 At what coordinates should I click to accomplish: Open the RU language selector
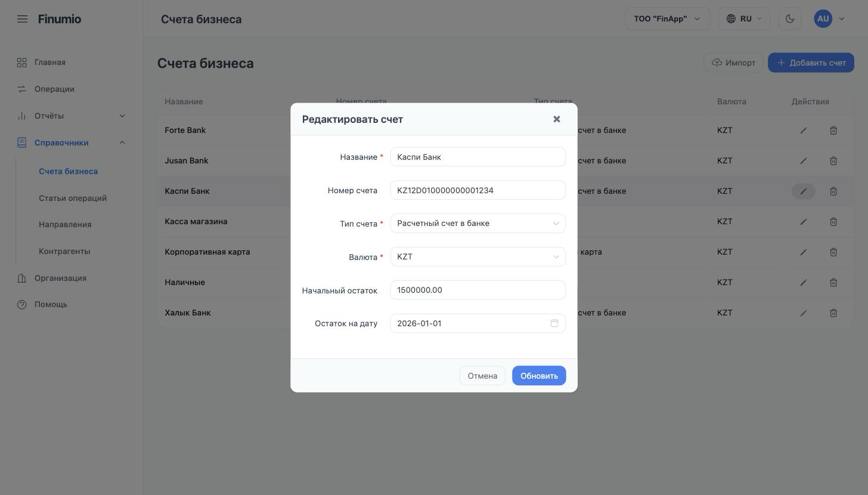[745, 18]
